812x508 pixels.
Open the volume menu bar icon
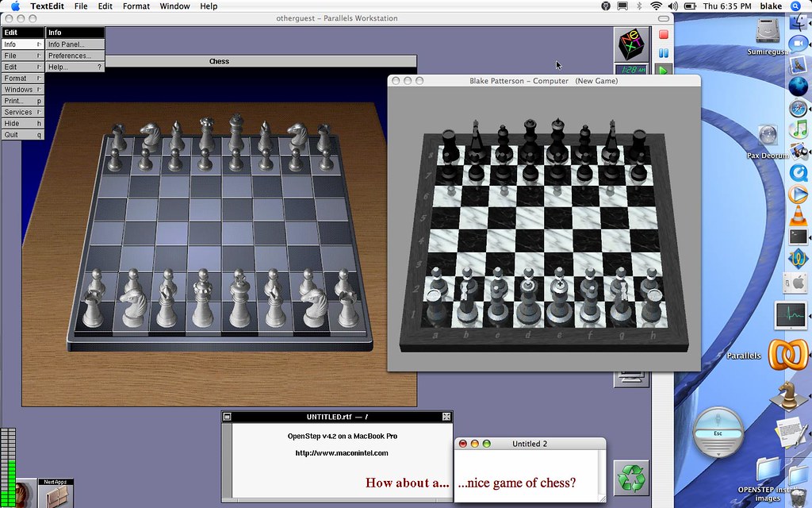pos(672,6)
